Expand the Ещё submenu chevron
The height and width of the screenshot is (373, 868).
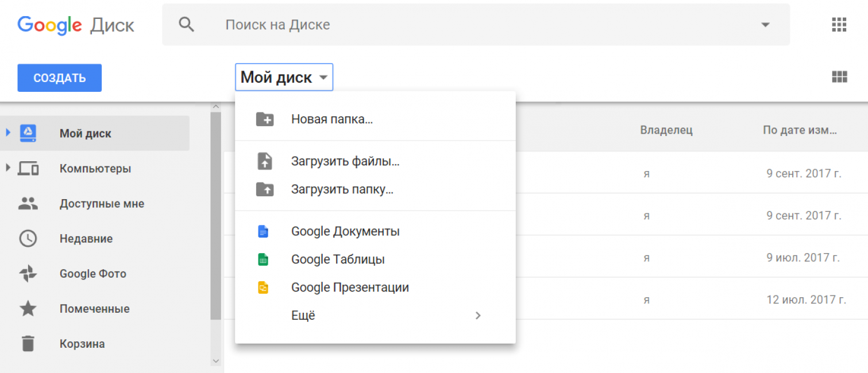478,316
